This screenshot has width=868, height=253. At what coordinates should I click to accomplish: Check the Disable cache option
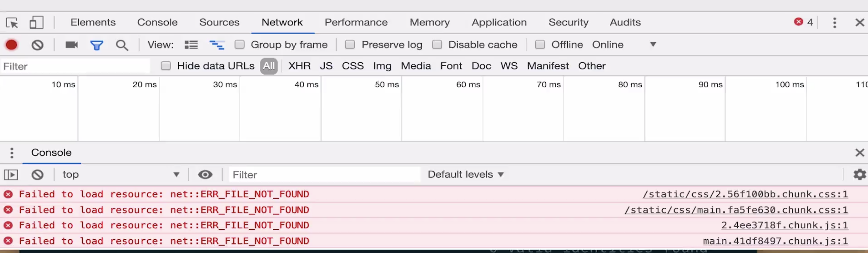(x=437, y=45)
